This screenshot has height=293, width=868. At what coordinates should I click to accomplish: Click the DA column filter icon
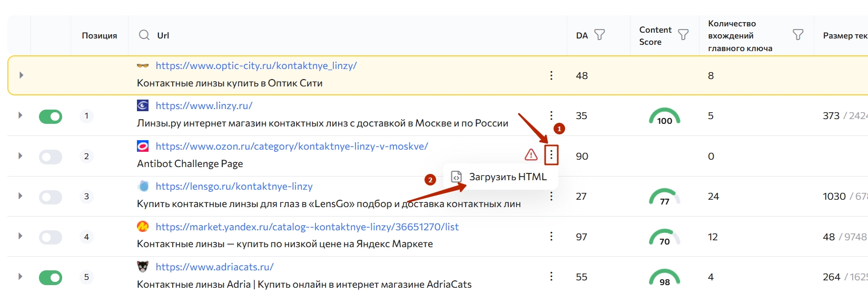[x=599, y=35]
